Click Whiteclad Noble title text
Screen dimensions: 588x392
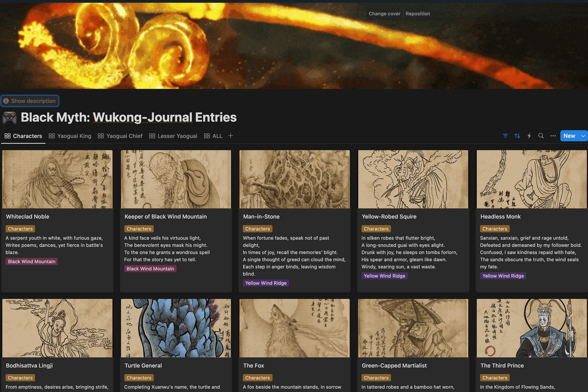pos(27,216)
